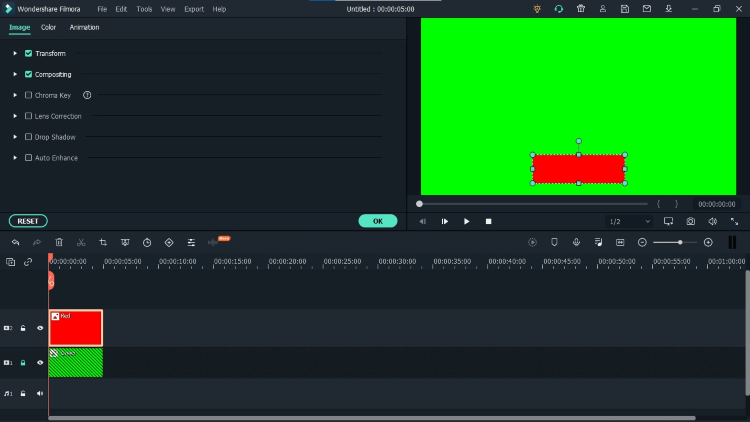Image resolution: width=750 pixels, height=422 pixels.
Task: Zoom in the timeline with the plus icon
Action: 708,243
